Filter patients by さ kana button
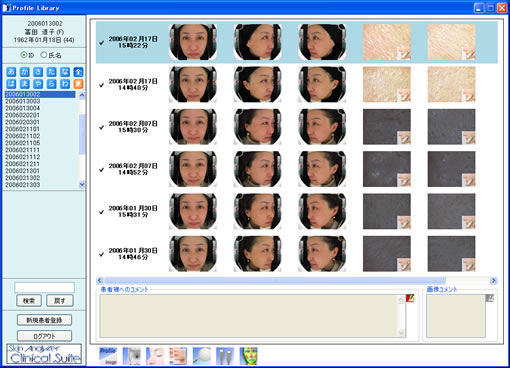510x368 pixels. [38, 72]
